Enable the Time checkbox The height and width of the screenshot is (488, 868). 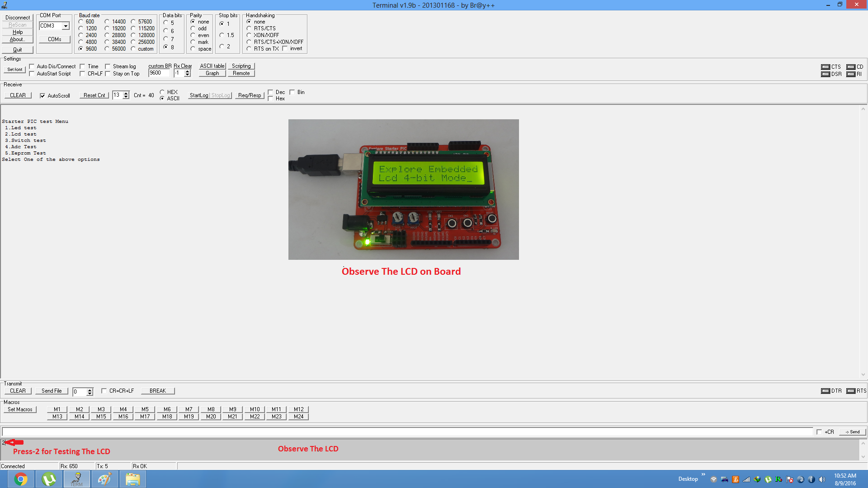pos(83,66)
